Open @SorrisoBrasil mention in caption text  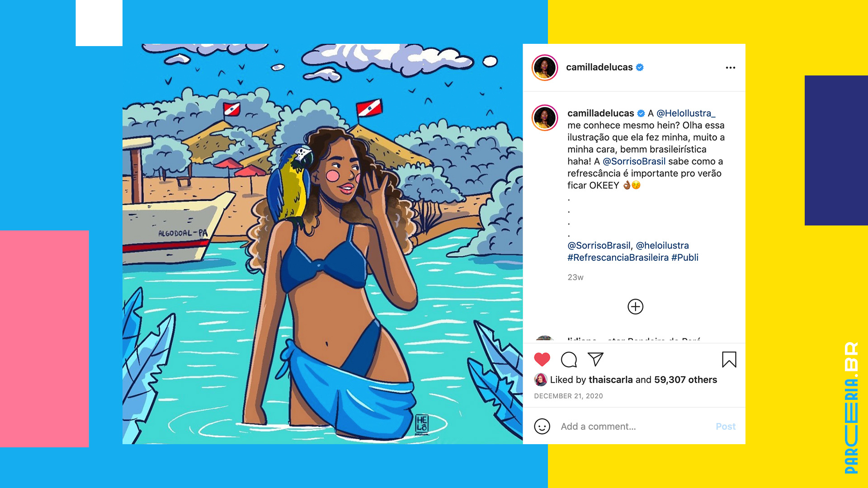tap(634, 161)
